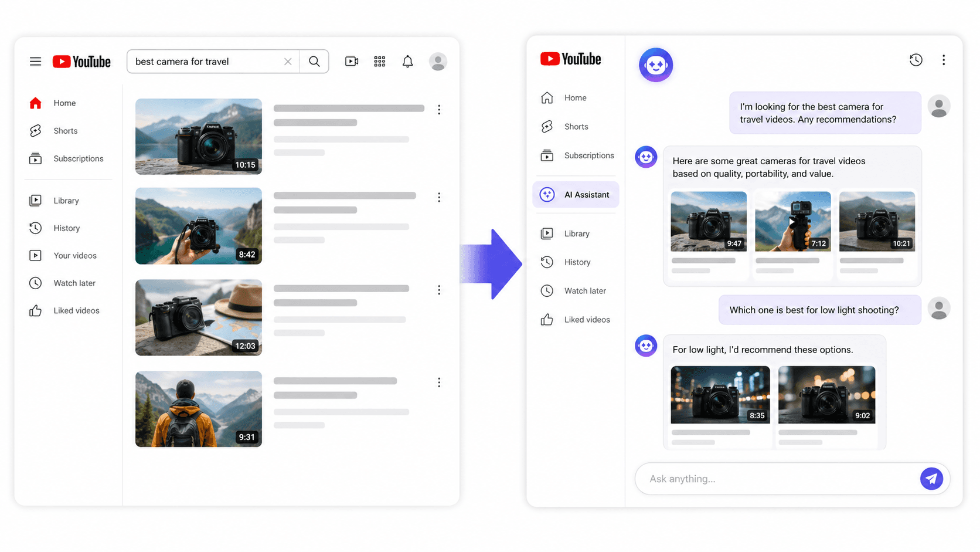
Task: Click the YouTube logo
Action: tap(81, 61)
